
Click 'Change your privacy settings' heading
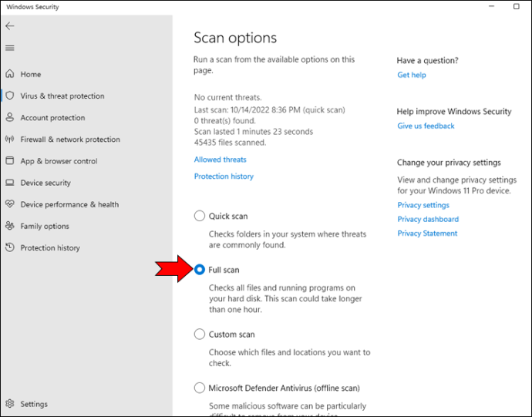tap(449, 163)
